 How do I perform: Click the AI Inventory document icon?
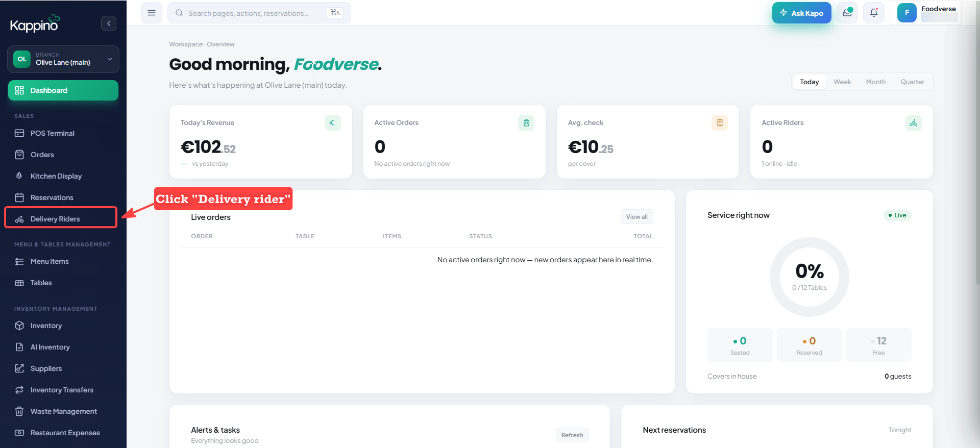coord(19,347)
